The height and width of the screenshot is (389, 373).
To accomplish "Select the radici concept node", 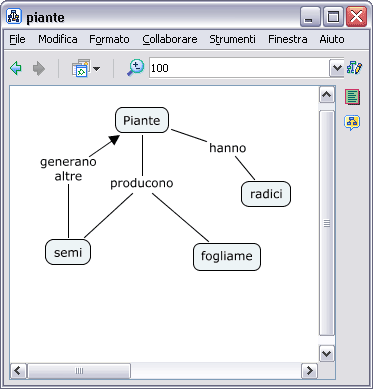I will 266,194.
